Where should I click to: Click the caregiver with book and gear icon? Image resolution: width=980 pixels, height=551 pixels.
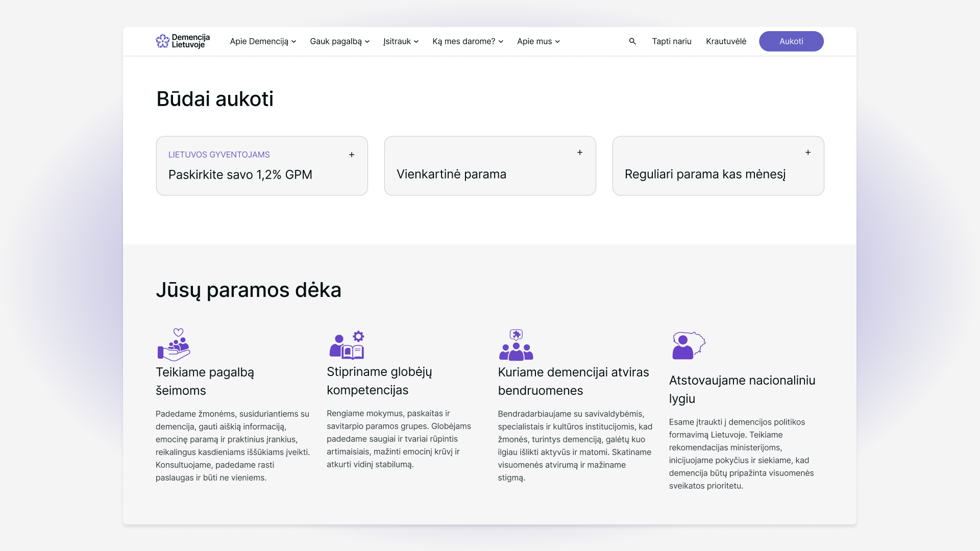point(347,345)
